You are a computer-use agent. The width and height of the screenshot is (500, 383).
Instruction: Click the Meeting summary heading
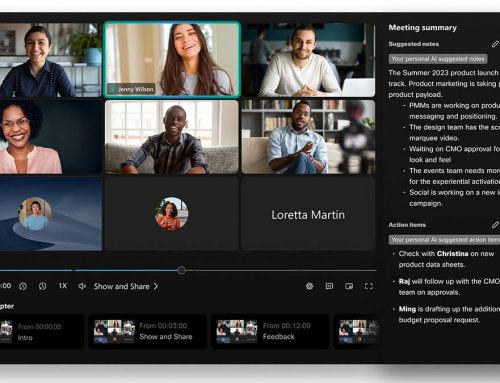(x=422, y=28)
